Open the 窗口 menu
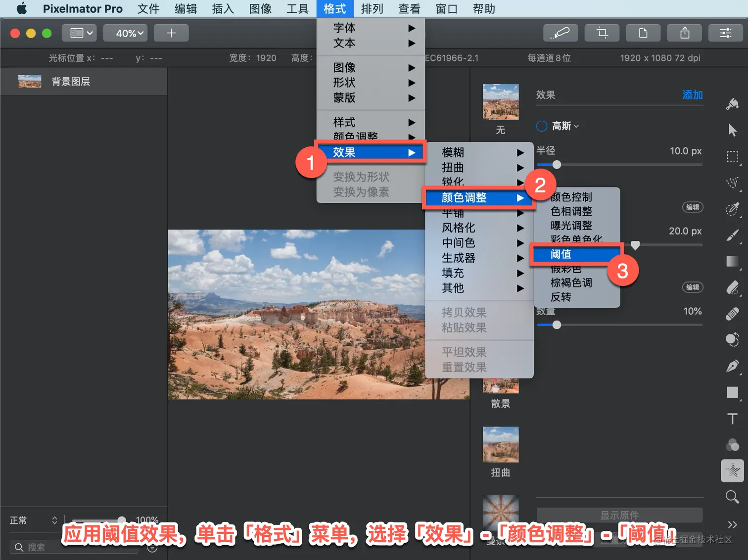 point(446,9)
